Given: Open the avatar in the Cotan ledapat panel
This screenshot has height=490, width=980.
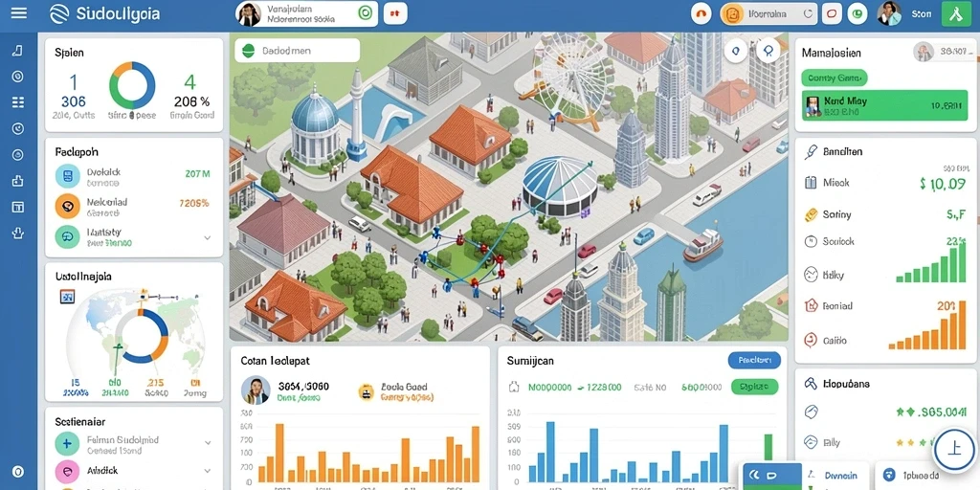Looking at the screenshot, I should [256, 390].
